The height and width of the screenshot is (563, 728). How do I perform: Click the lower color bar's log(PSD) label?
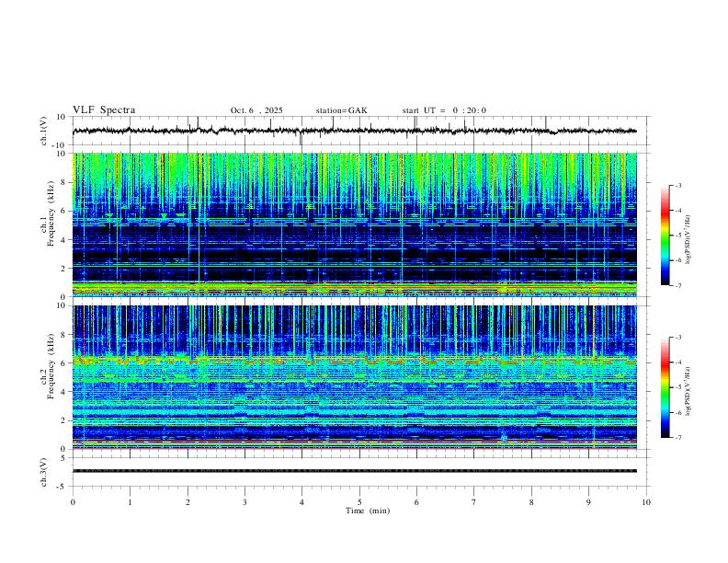pyautogui.click(x=688, y=391)
